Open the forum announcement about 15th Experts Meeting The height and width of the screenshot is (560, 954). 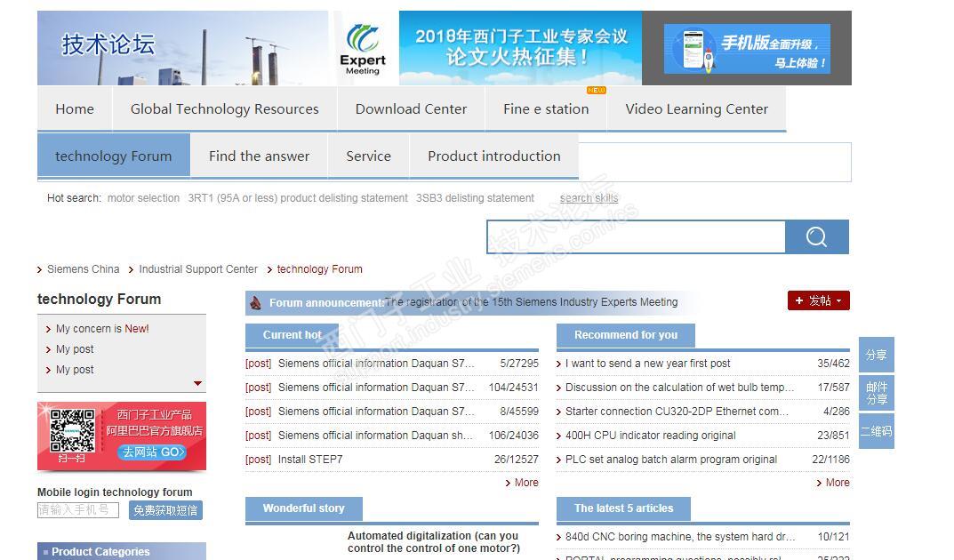tap(531, 302)
